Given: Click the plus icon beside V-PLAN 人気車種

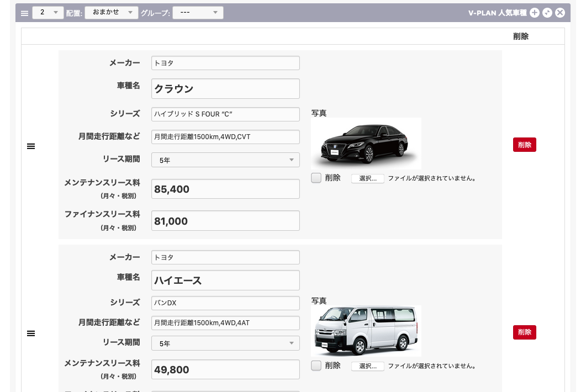Looking at the screenshot, I should (x=534, y=13).
